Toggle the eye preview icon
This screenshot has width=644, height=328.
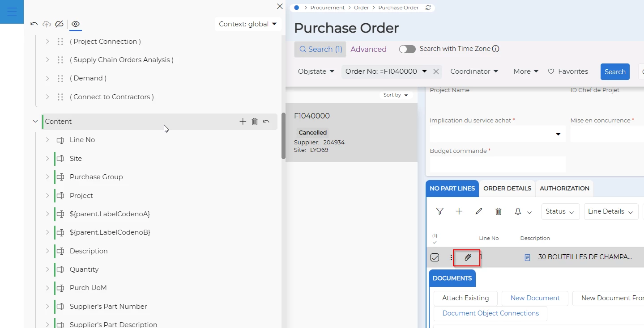click(76, 24)
